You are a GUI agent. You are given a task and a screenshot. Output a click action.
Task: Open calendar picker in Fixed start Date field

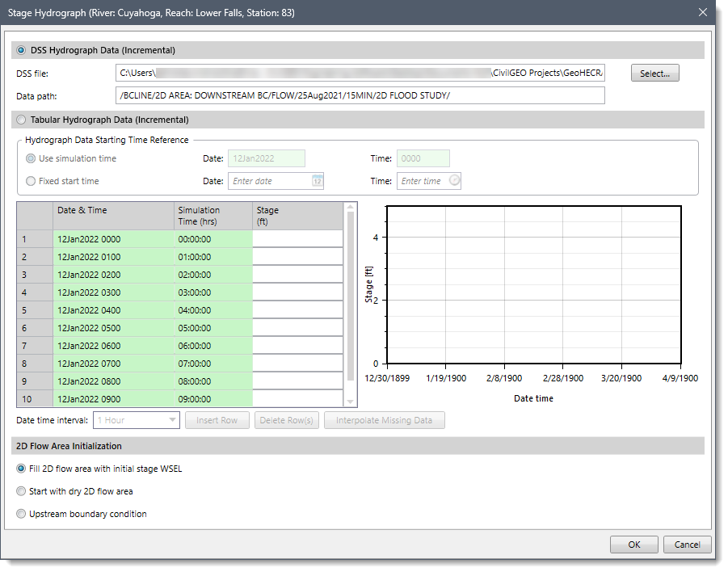click(x=317, y=181)
